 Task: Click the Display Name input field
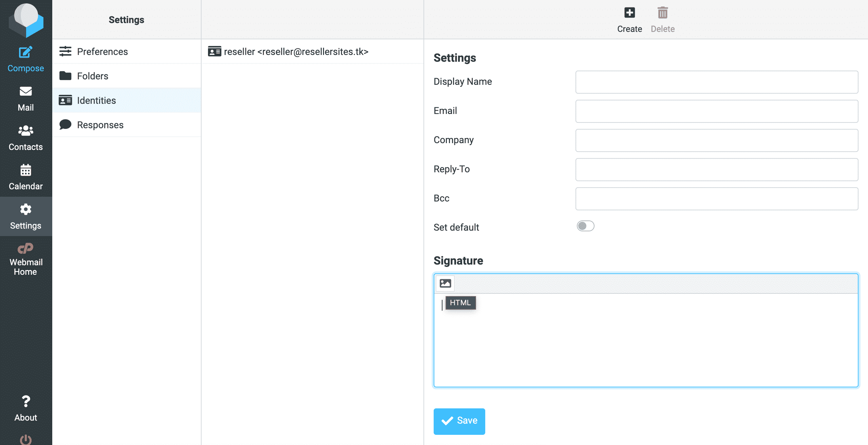point(717,82)
